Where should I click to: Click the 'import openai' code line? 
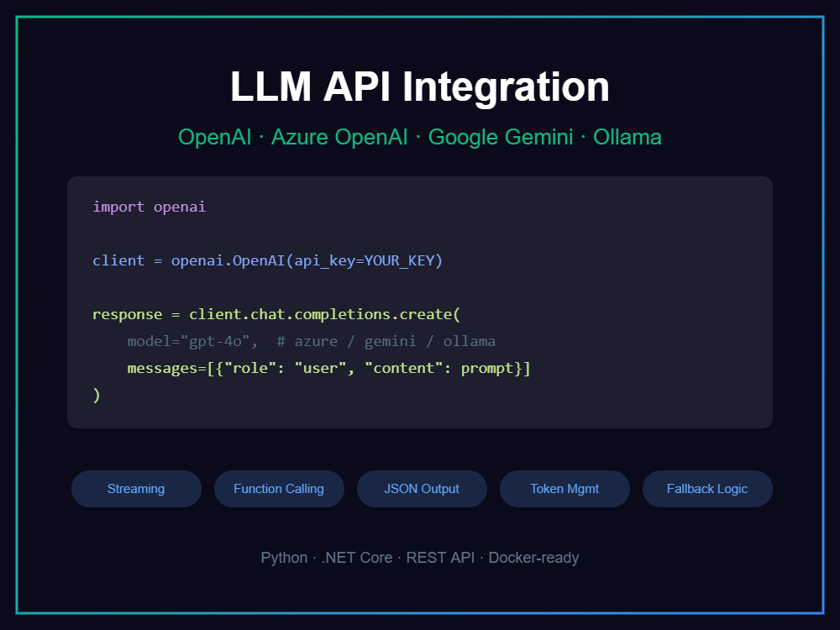[x=149, y=207]
